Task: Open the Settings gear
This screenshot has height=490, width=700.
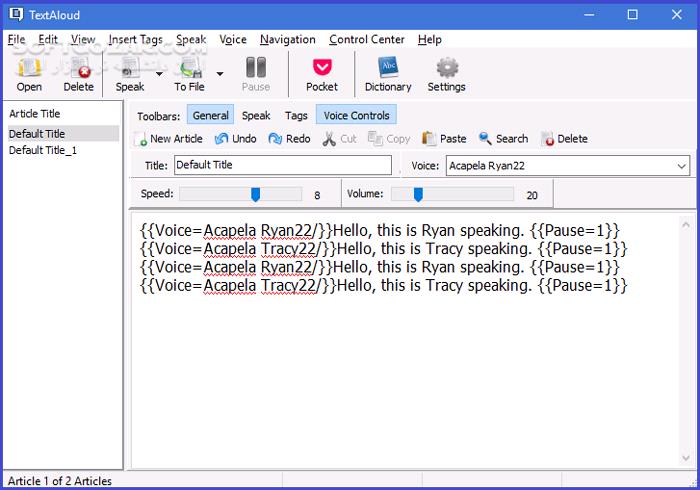Action: pos(446,74)
